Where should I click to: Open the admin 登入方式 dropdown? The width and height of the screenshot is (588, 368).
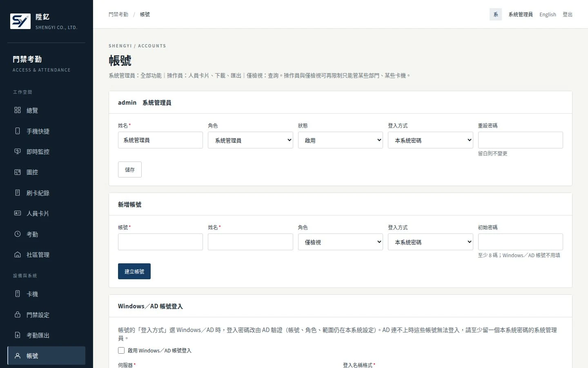click(430, 140)
